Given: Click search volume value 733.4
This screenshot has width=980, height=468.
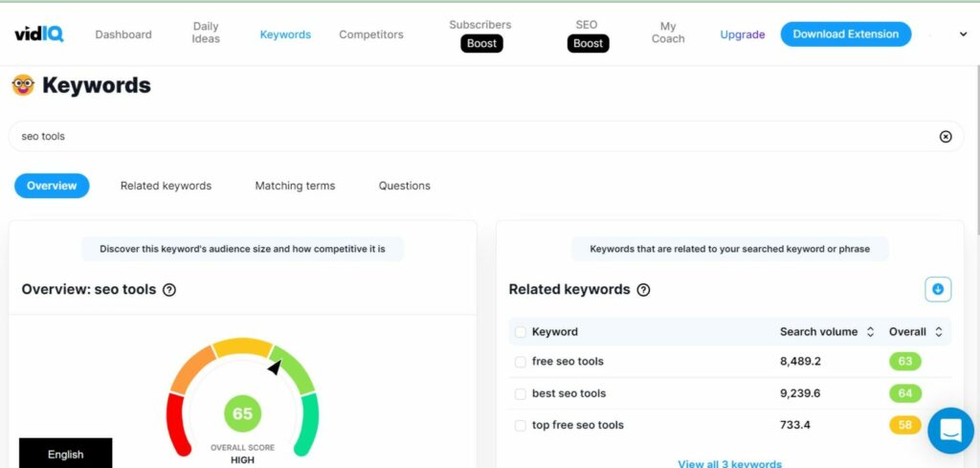Looking at the screenshot, I should pyautogui.click(x=795, y=425).
